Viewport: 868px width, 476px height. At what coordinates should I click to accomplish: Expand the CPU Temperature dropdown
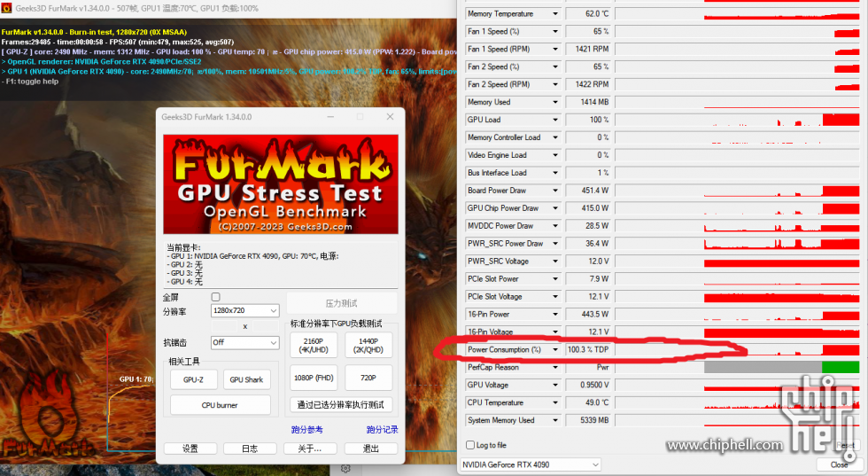pyautogui.click(x=555, y=402)
